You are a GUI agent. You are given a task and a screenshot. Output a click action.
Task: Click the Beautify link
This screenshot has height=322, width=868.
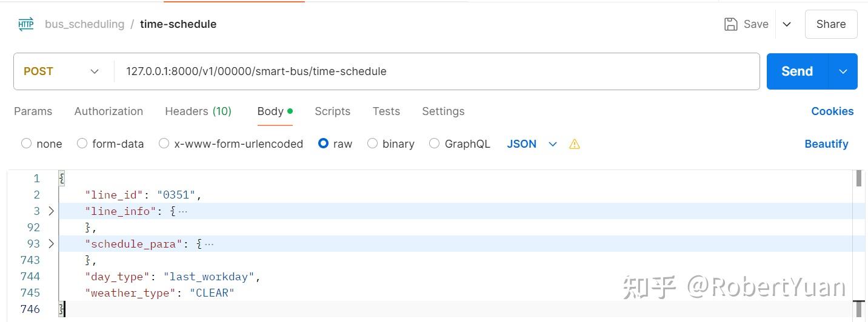point(826,144)
